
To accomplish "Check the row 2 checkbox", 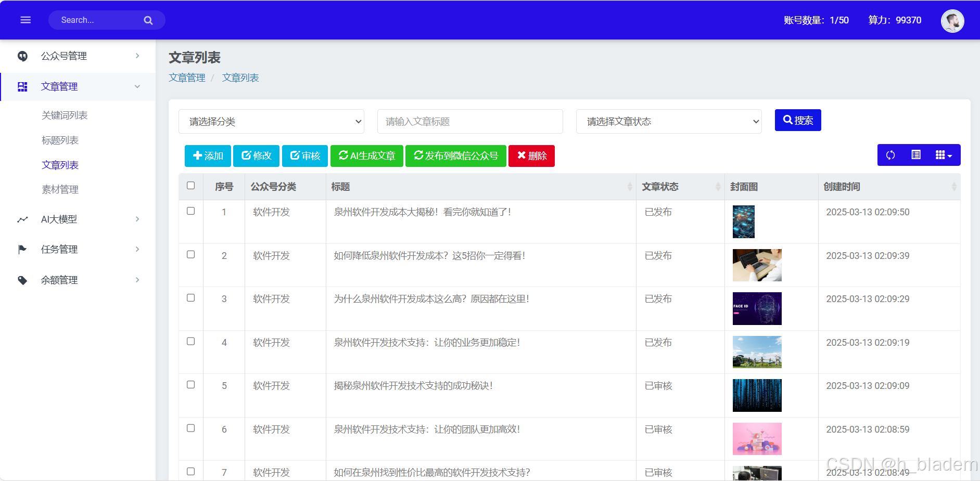I will click(x=191, y=255).
